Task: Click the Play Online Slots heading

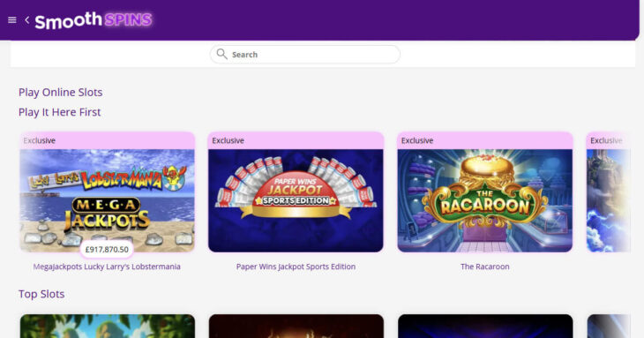Action: pos(60,92)
